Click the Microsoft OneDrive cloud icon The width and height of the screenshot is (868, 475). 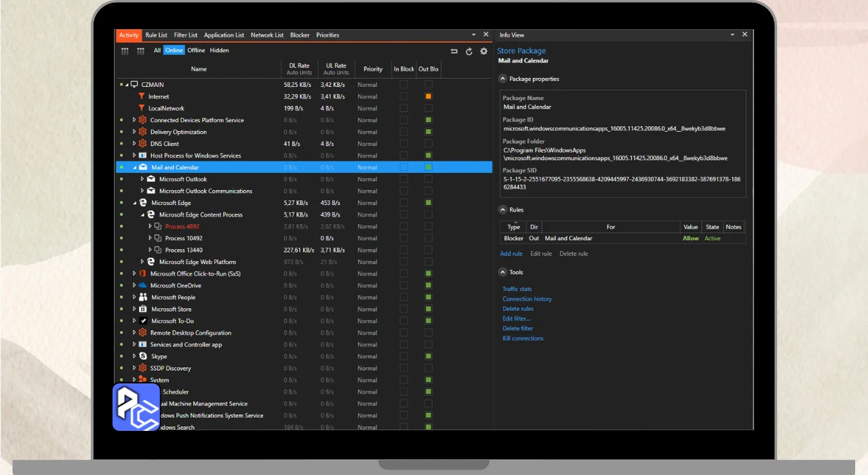click(x=142, y=286)
